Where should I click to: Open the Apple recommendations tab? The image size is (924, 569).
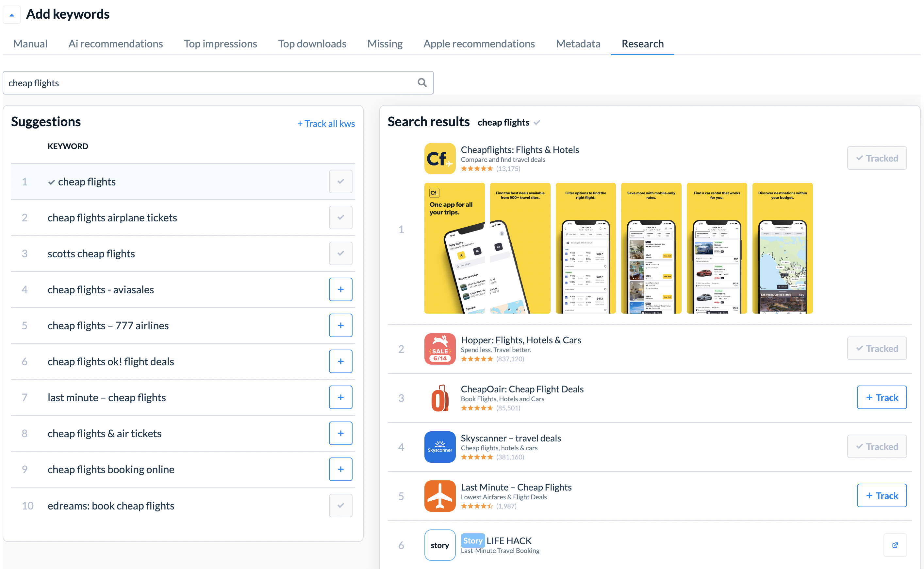click(x=479, y=43)
